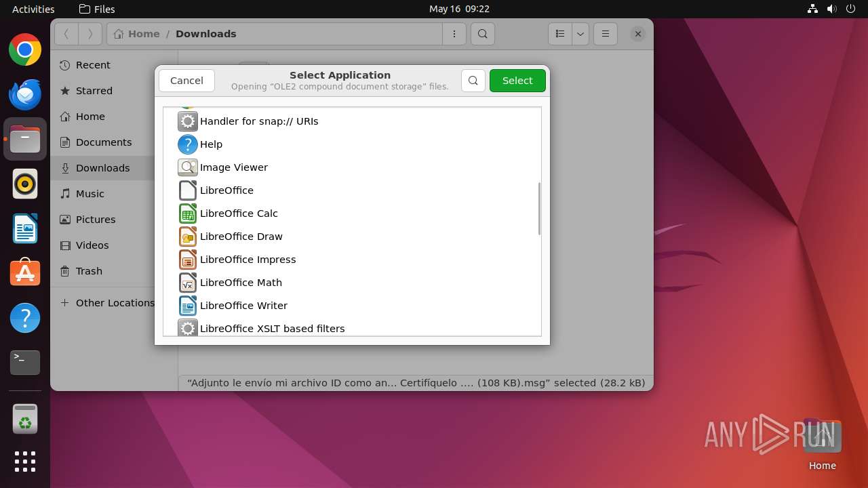The image size is (868, 488).
Task: Pick the LibreOffice Impress icon
Action: pyautogui.click(x=188, y=260)
